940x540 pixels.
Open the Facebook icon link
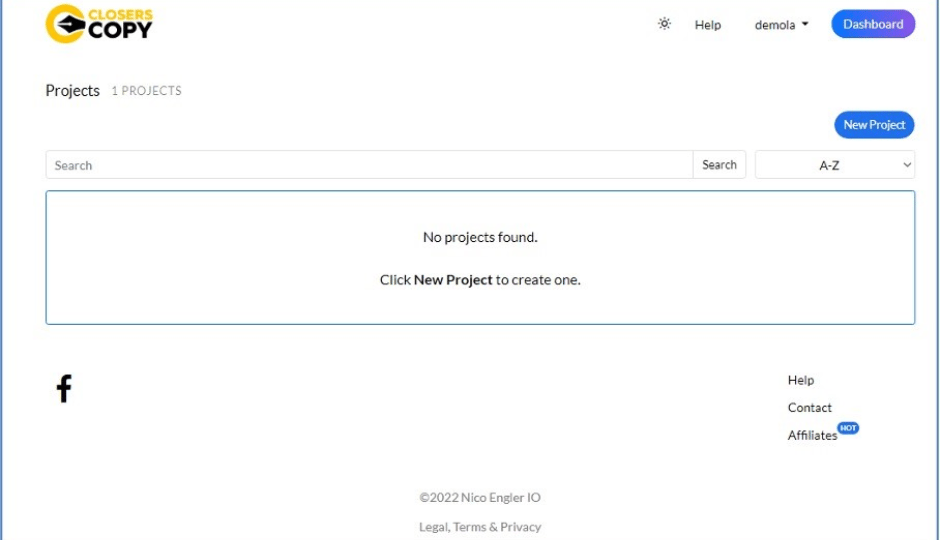(64, 388)
